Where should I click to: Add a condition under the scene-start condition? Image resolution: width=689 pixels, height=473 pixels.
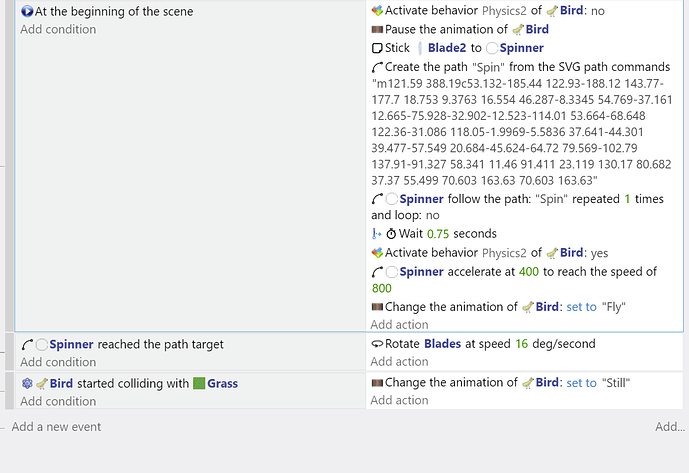58,29
